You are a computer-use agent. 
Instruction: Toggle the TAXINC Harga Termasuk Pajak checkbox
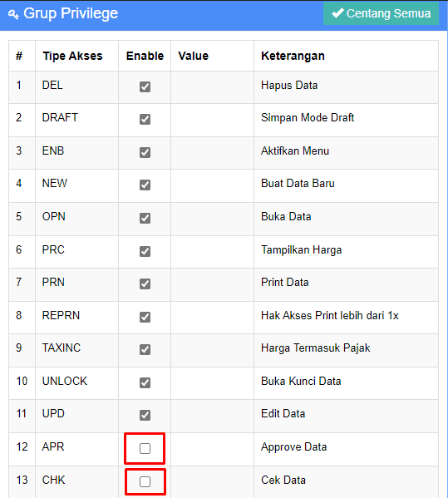coord(145,350)
